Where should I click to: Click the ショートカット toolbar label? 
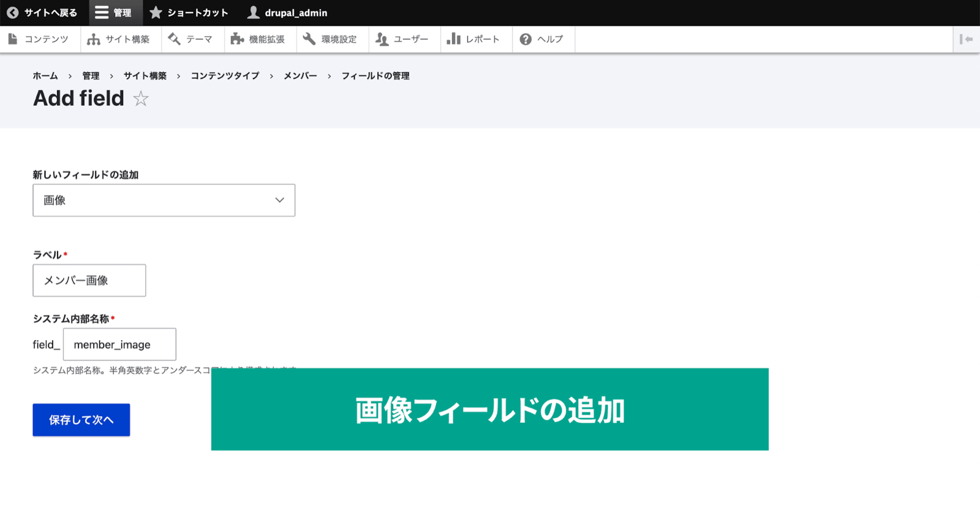pos(198,13)
